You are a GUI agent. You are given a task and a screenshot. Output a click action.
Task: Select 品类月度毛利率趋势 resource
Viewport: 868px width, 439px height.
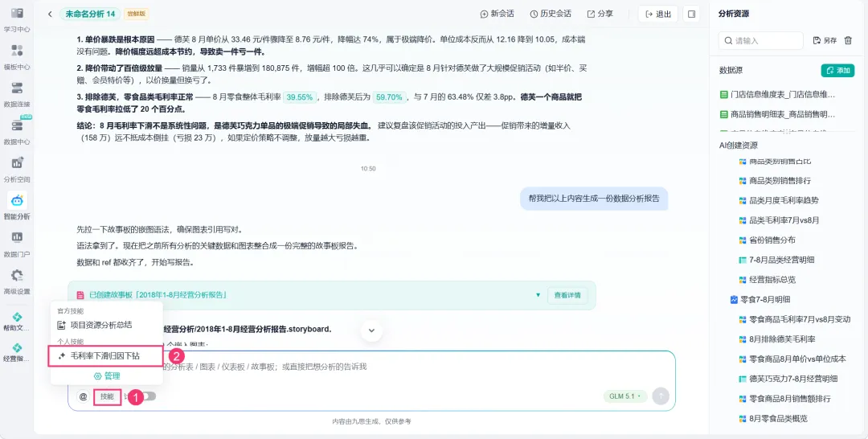click(x=779, y=200)
